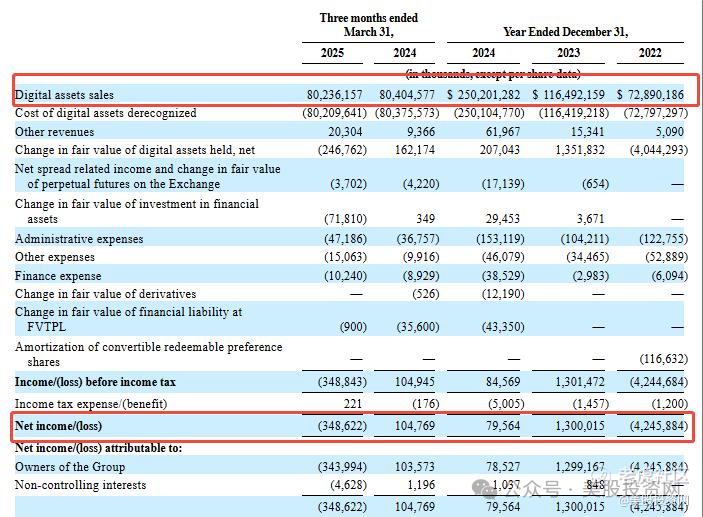Click 'Income/(loss) before income tax' label

(x=95, y=382)
